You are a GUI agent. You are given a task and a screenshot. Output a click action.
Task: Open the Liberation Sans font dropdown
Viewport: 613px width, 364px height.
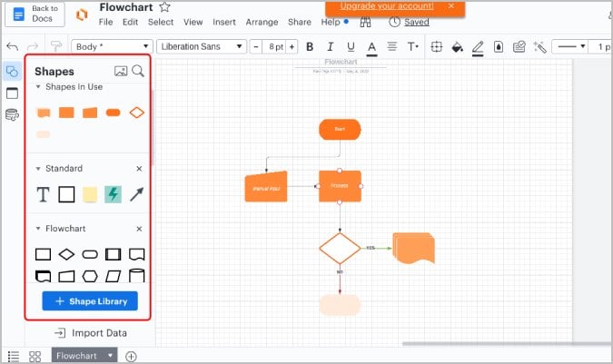[202, 46]
